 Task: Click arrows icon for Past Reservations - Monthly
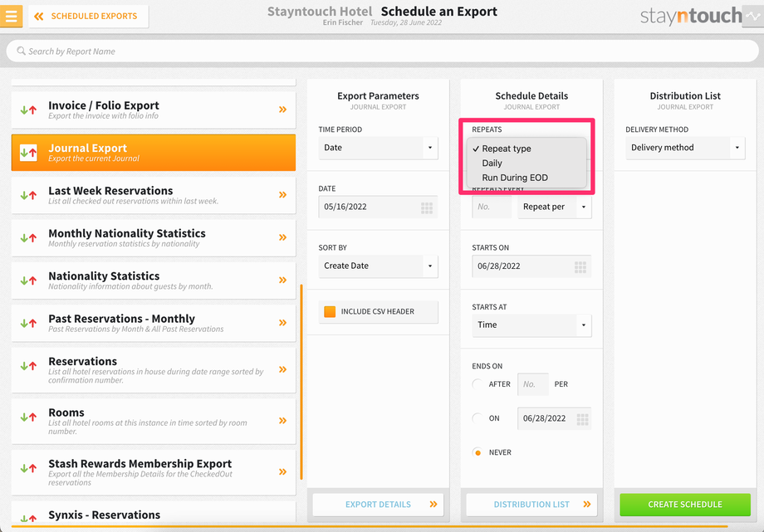(x=28, y=323)
